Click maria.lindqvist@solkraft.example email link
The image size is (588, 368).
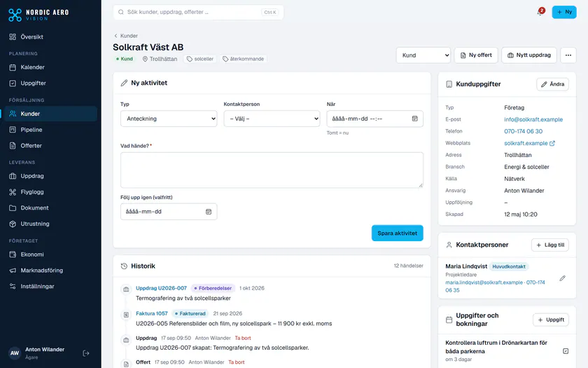coord(484,282)
